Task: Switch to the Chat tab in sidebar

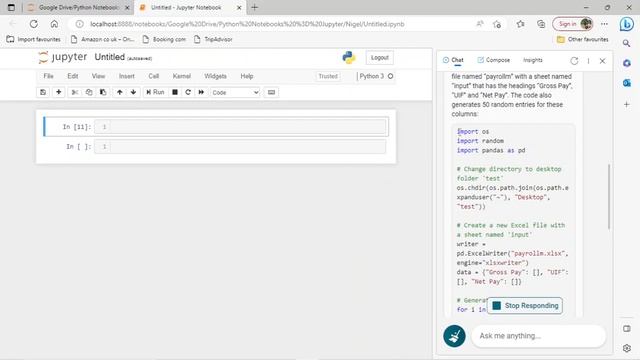Action: 453,60
